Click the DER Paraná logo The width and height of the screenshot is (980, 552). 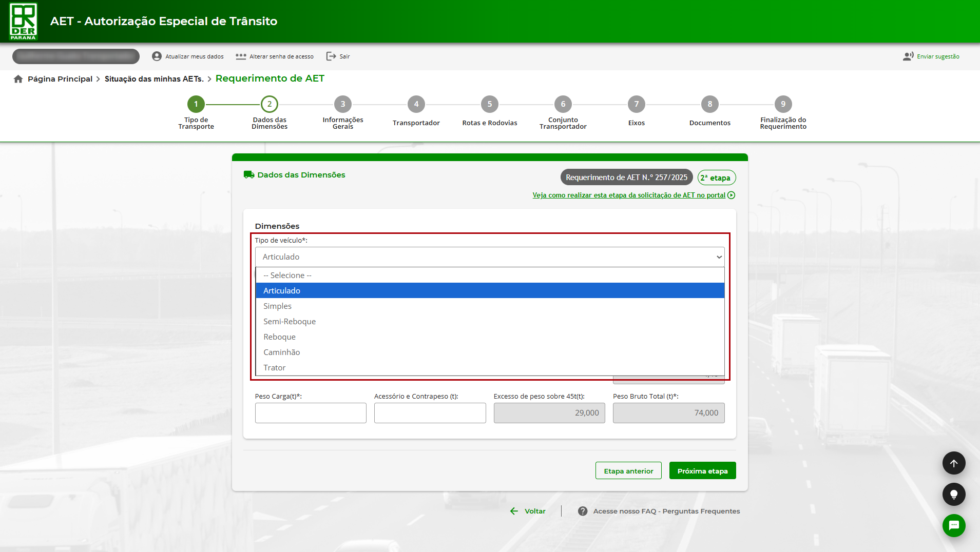click(x=24, y=22)
